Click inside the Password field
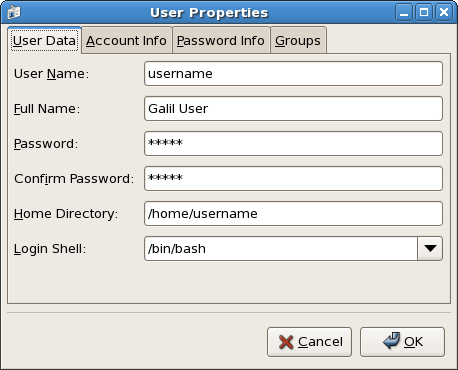Screen dimensions: 458x370 click(x=293, y=144)
